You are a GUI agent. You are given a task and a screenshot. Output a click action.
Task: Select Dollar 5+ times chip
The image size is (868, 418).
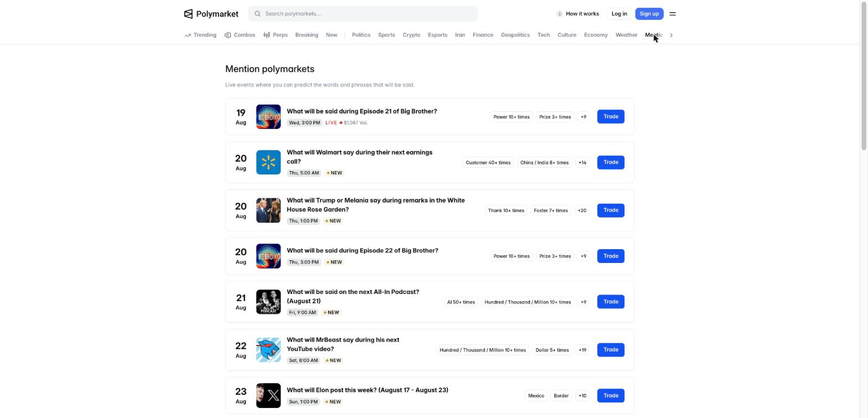[x=552, y=350]
